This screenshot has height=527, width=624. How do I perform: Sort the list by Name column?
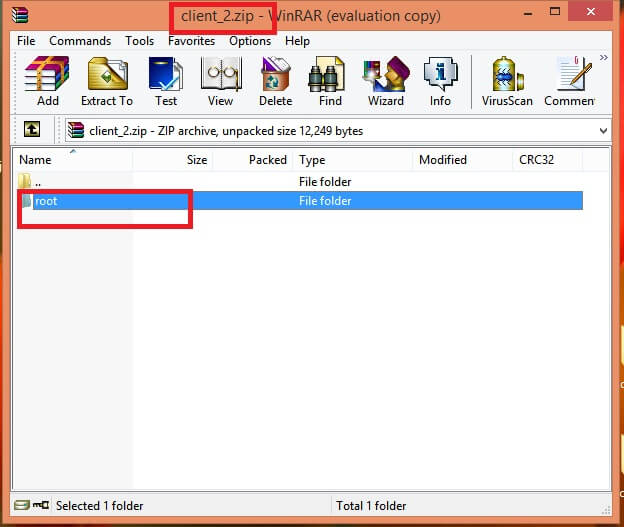point(36,160)
